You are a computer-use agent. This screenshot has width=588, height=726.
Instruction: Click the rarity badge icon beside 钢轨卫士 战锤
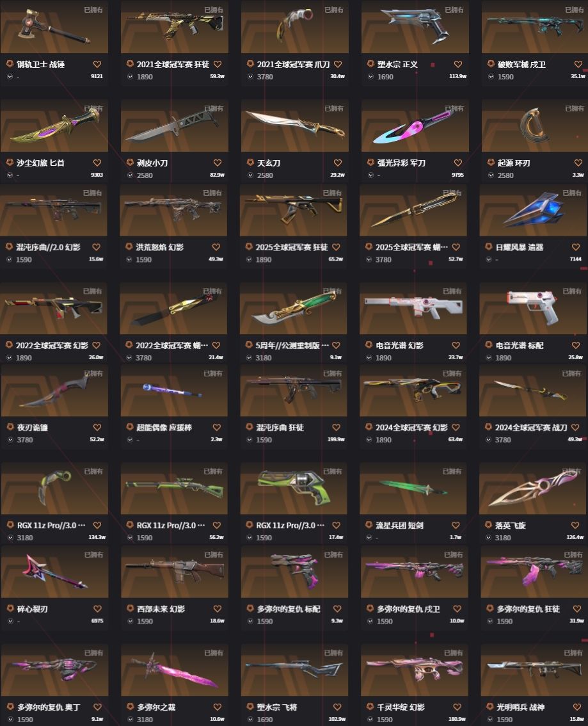coord(9,64)
